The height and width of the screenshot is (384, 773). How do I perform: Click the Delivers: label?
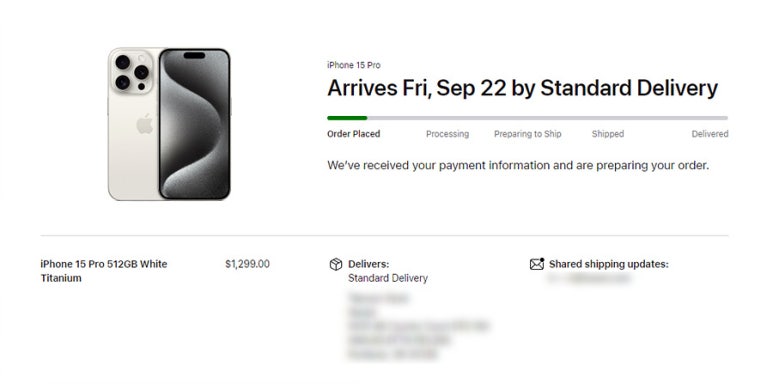click(368, 264)
